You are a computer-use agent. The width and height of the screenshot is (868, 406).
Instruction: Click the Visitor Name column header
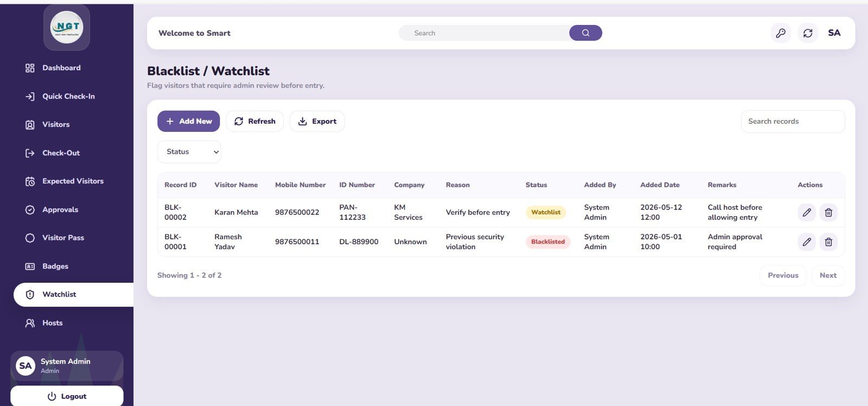click(x=236, y=185)
